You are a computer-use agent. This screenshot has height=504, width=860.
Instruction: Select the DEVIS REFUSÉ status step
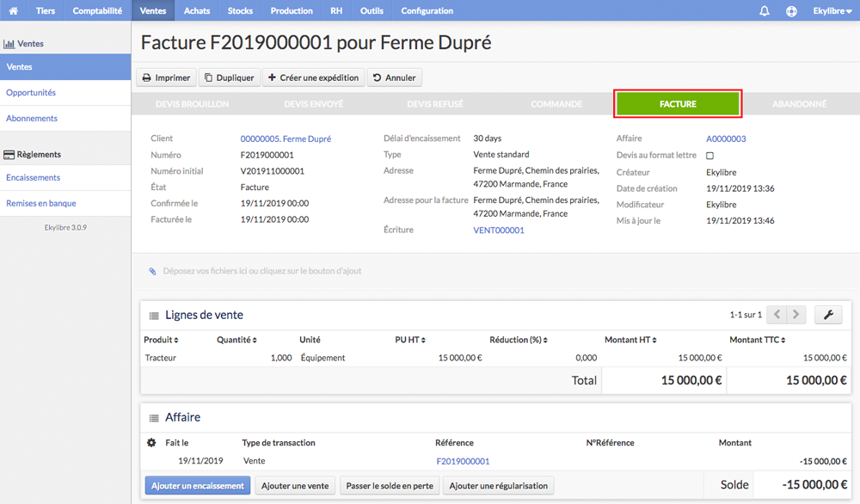pos(435,104)
